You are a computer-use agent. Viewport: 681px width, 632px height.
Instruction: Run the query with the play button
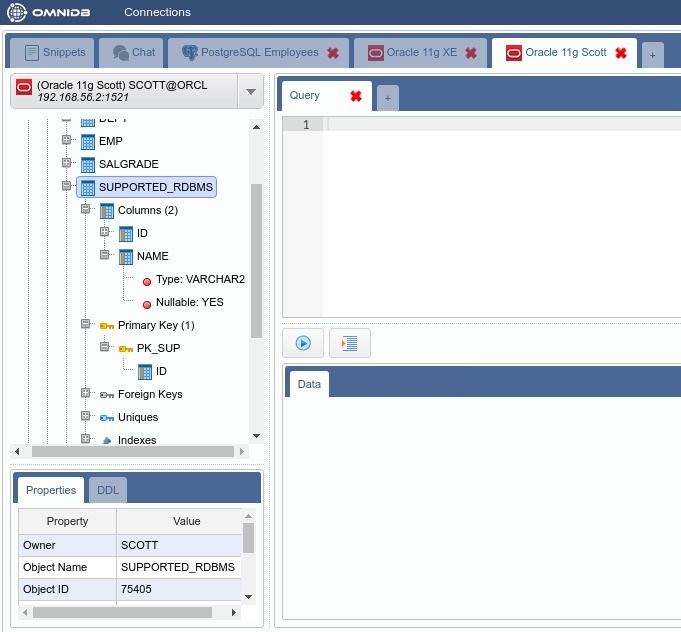[302, 343]
